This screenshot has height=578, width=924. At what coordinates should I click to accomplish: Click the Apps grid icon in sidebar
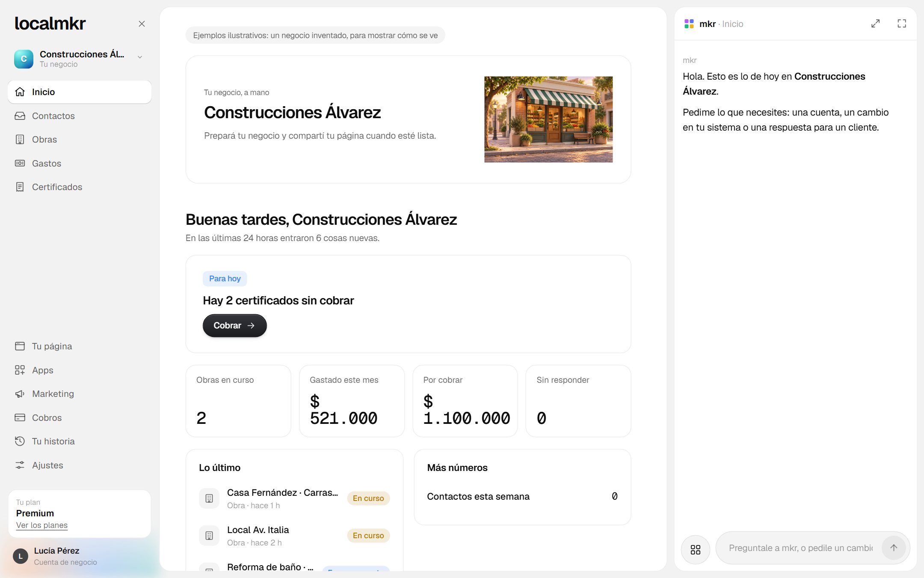20,370
